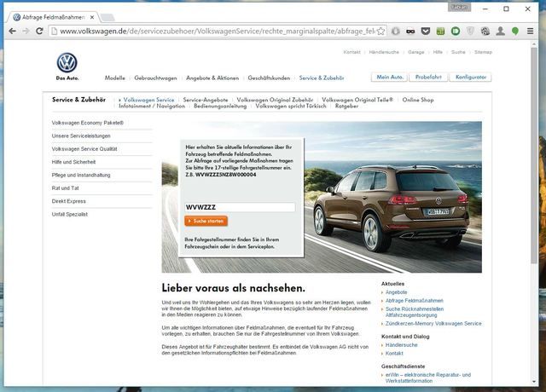Screen dimensions: 546x392
Task: Select Volkswagen Service submenu item
Action: click(x=148, y=100)
